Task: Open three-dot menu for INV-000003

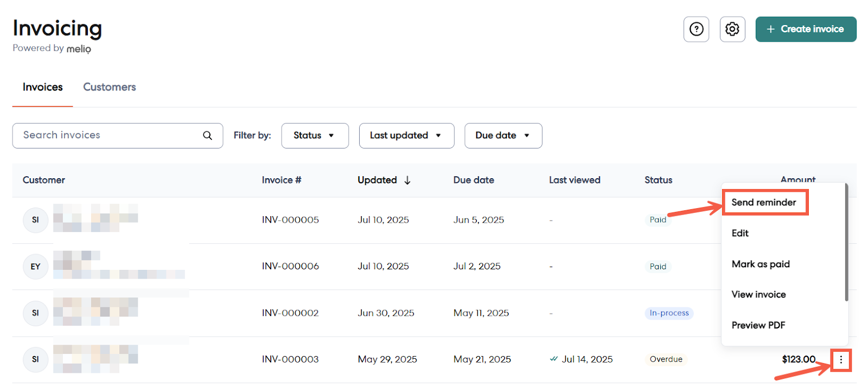Action: tap(841, 360)
